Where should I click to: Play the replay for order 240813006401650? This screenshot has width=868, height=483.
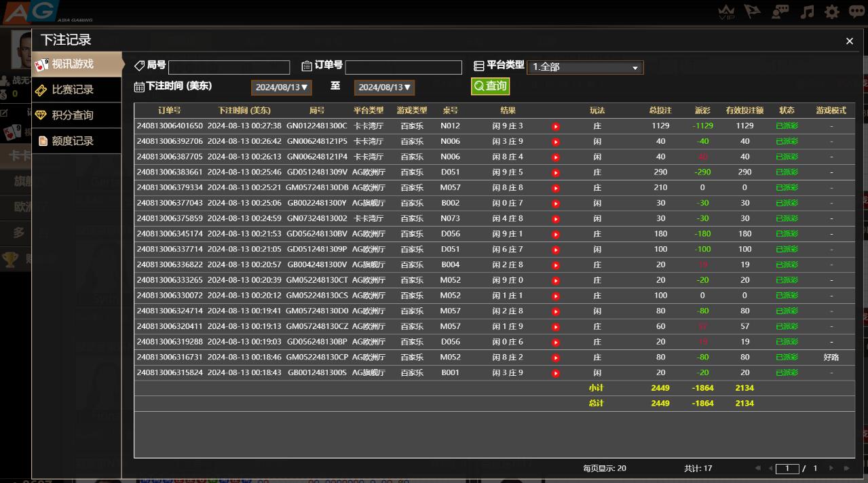[556, 126]
